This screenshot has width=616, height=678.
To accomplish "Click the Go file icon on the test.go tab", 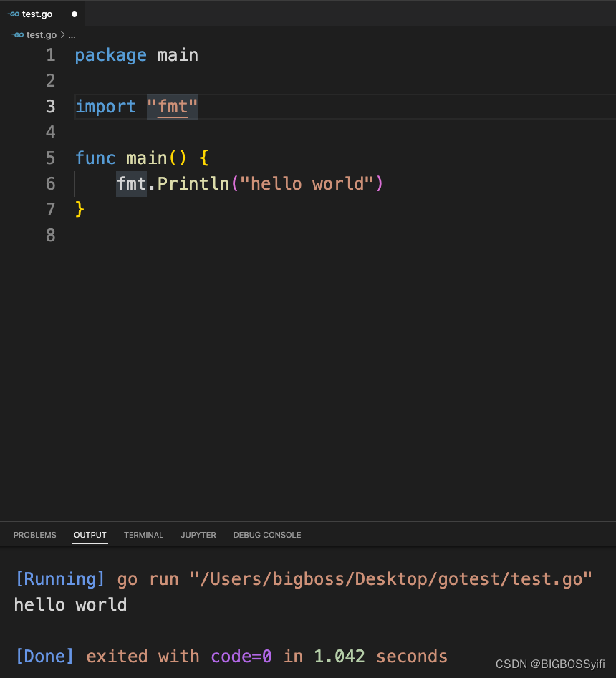I will [x=14, y=14].
